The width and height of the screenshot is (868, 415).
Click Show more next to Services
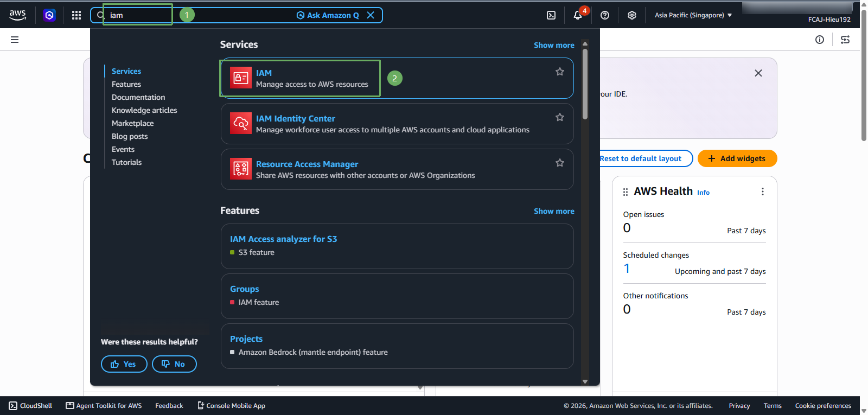(554, 45)
